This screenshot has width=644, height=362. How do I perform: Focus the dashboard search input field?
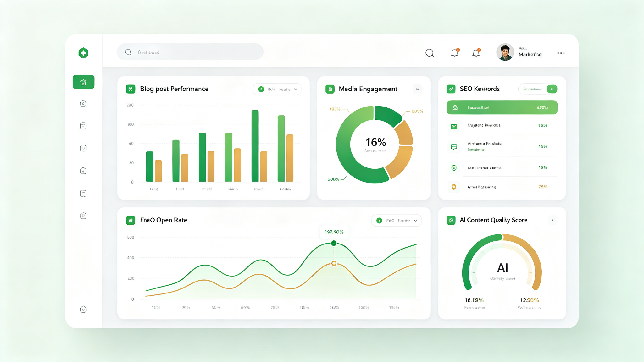coord(190,52)
